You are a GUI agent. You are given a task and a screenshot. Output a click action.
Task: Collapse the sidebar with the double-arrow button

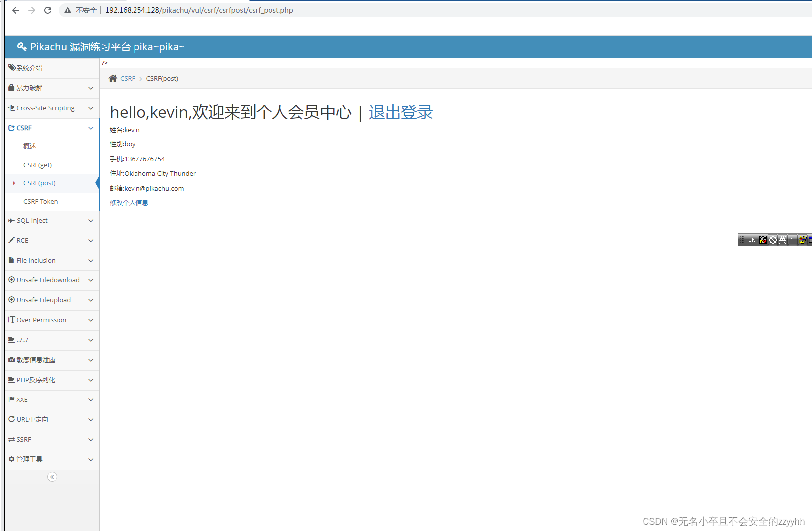[x=52, y=477]
